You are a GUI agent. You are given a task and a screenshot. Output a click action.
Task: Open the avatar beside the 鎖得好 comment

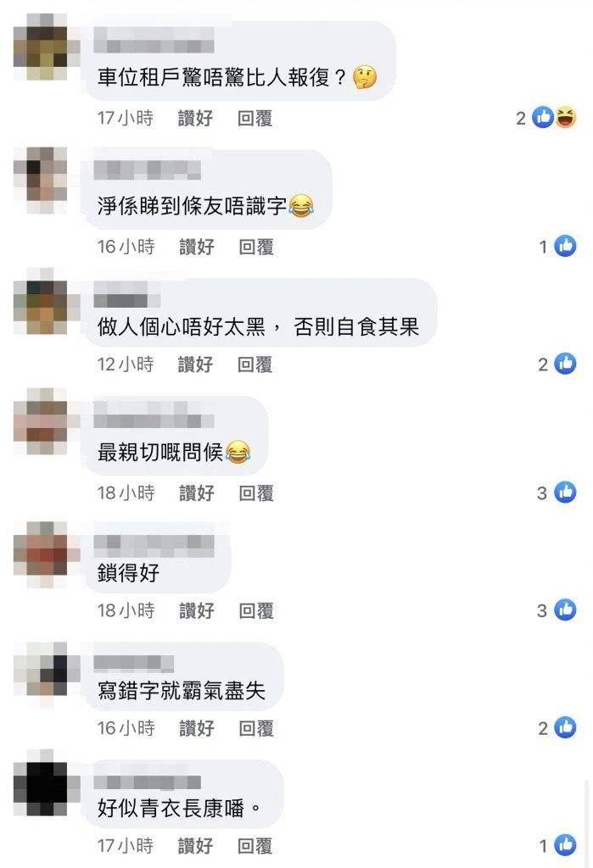point(41,554)
